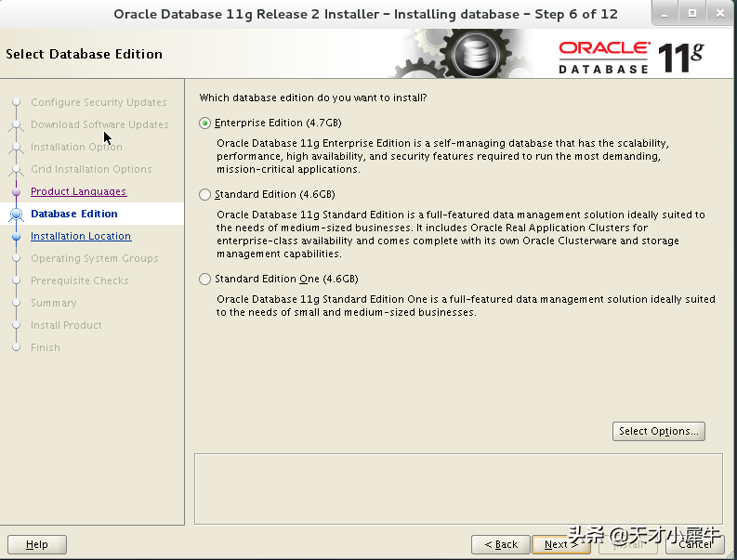Click the Standard Edition description paragraph

(461, 234)
